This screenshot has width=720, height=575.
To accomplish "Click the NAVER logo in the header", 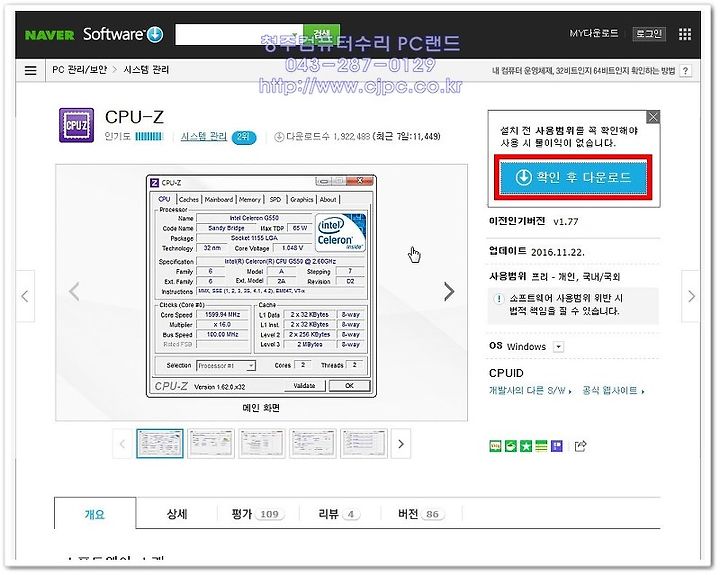I will coord(50,35).
